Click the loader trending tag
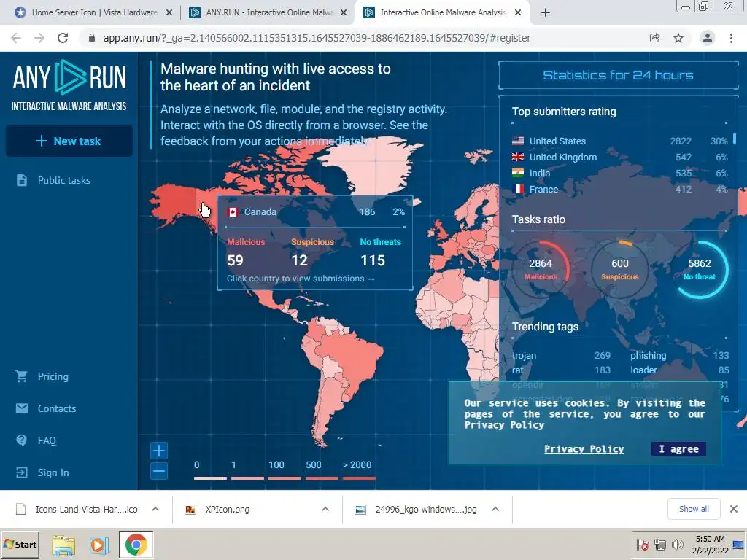The image size is (747, 560). pyautogui.click(x=643, y=370)
